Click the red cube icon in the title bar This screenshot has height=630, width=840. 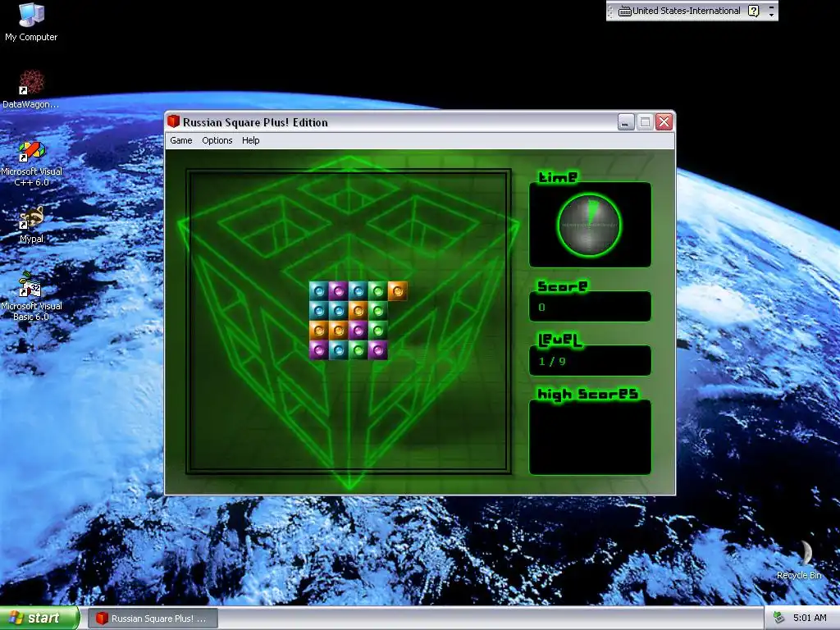(x=173, y=121)
